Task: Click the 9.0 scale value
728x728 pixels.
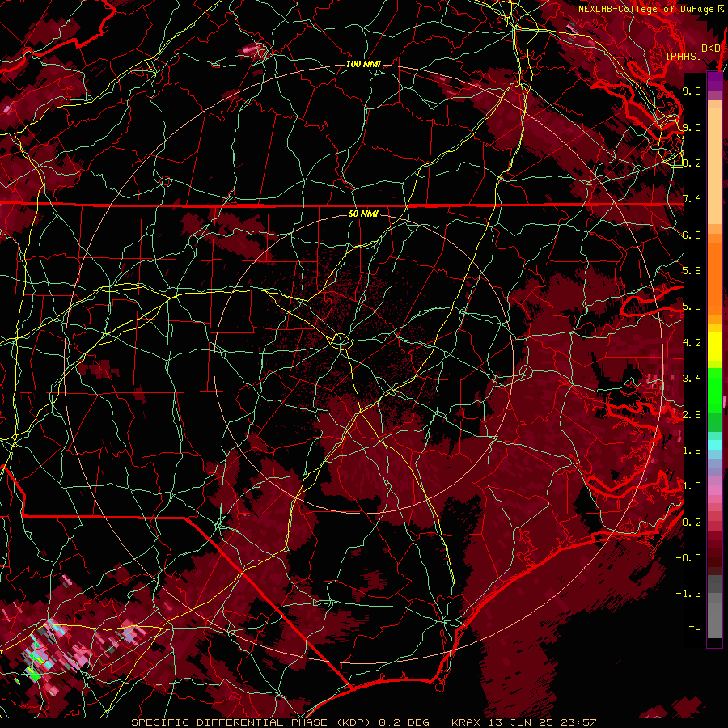Action: tap(692, 127)
